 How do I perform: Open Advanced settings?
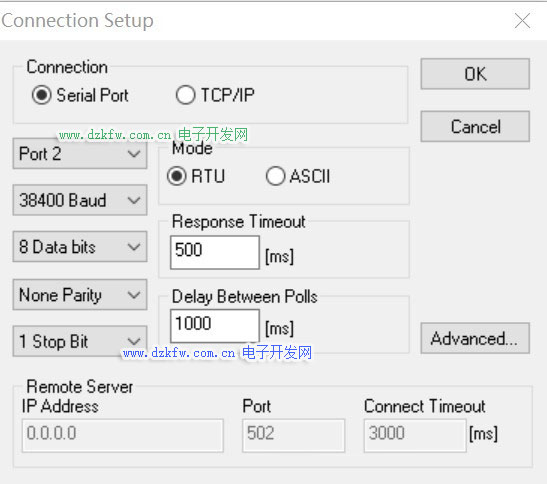coord(475,338)
